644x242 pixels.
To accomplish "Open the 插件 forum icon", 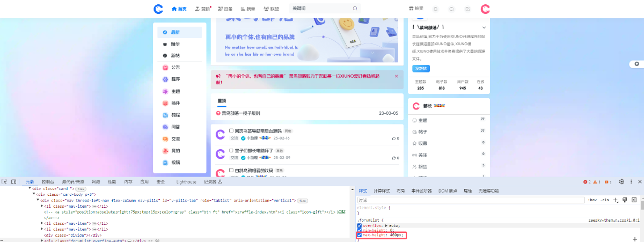I will coord(165,103).
